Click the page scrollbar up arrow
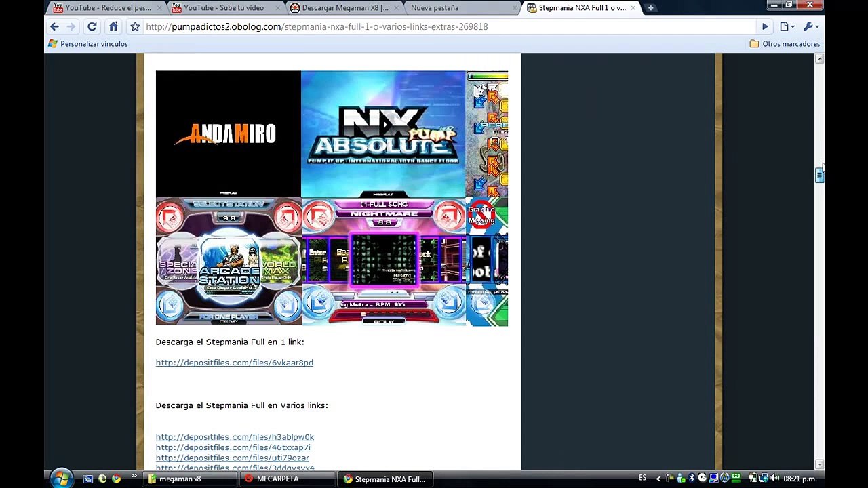 pyautogui.click(x=819, y=59)
